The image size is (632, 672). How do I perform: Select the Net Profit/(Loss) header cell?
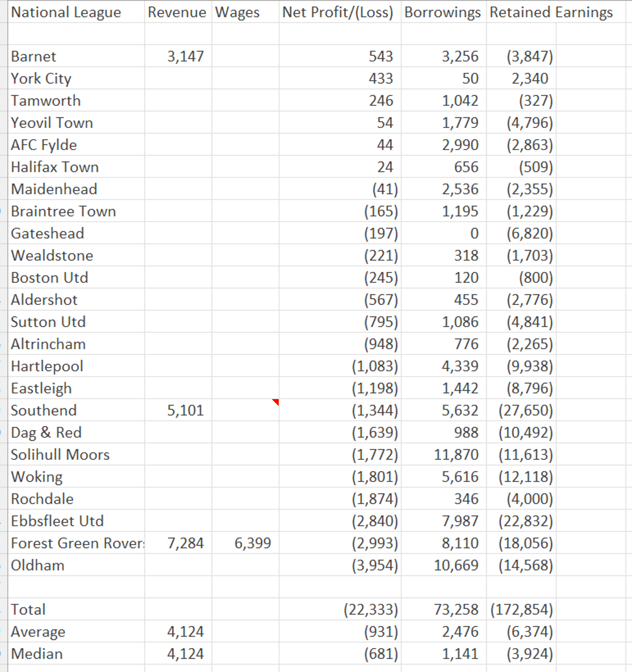[340, 12]
